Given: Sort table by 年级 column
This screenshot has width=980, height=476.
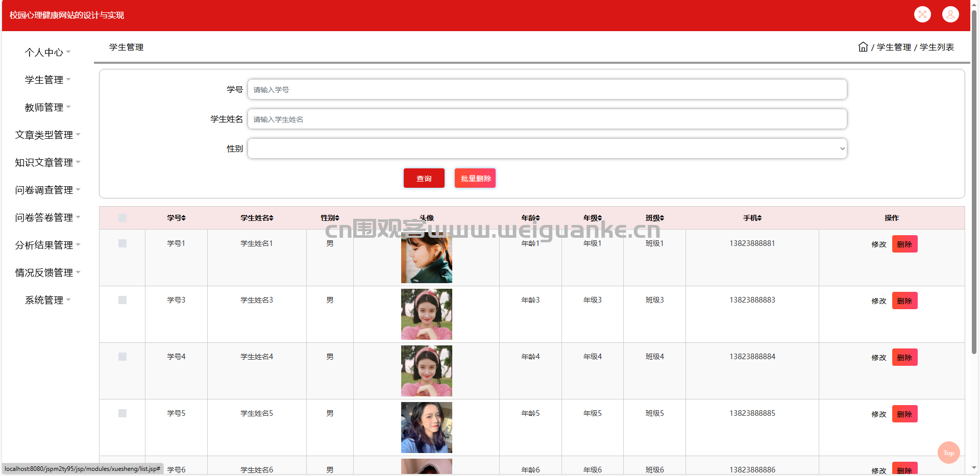Looking at the screenshot, I should point(593,218).
